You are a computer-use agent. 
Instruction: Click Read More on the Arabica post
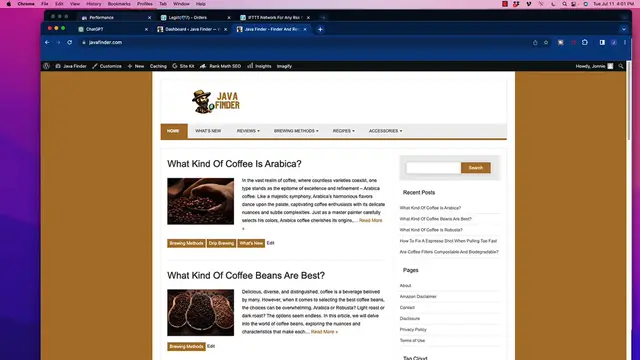click(x=371, y=220)
